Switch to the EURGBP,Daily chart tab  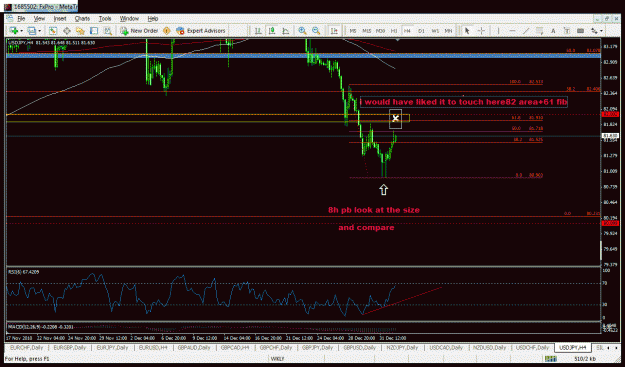tap(69, 348)
